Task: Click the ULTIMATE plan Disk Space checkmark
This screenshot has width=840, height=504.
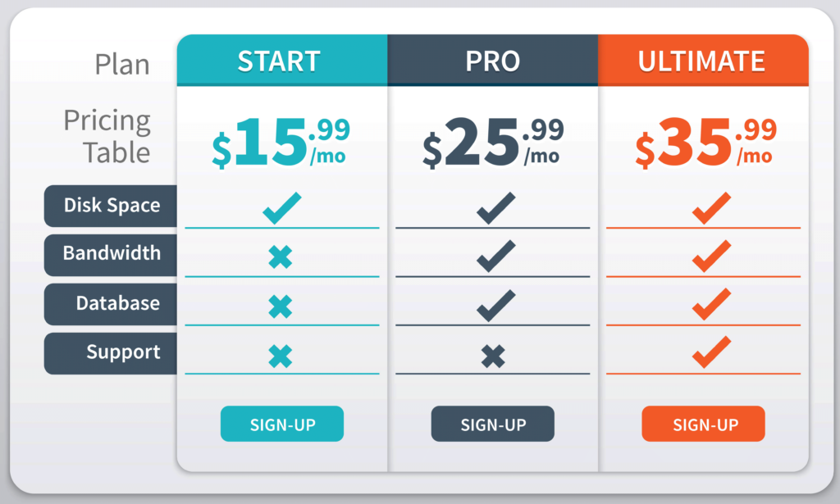Action: (711, 208)
